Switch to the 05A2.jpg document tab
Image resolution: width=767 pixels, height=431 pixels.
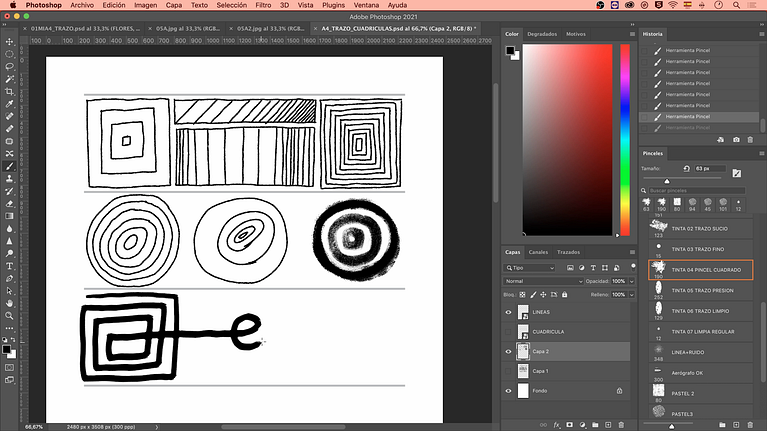271,28
